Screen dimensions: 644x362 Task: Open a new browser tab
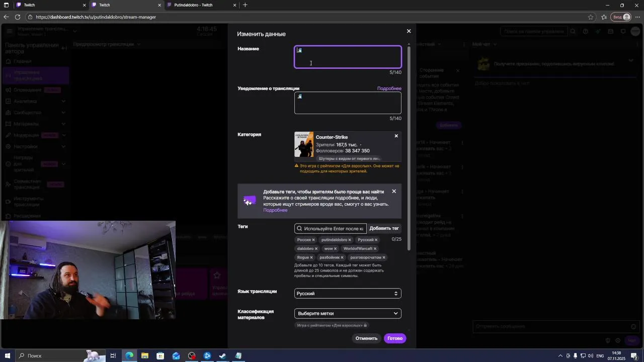(x=245, y=5)
